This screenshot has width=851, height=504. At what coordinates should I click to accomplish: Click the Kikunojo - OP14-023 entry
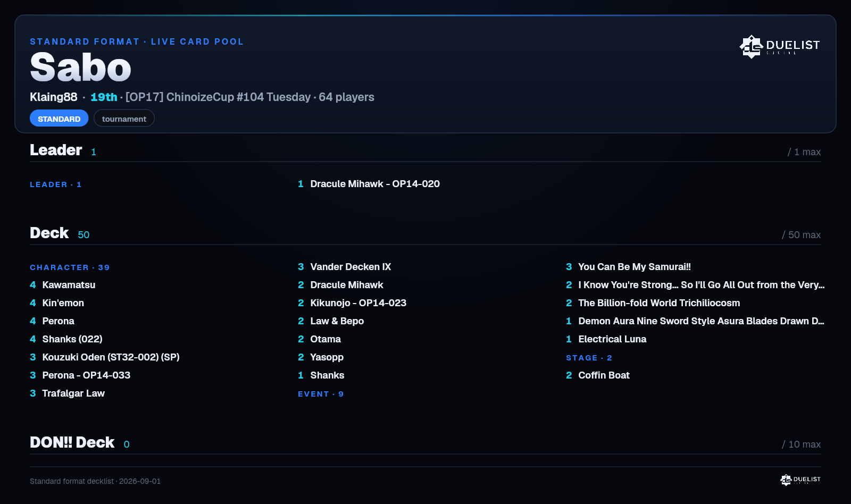(x=352, y=303)
